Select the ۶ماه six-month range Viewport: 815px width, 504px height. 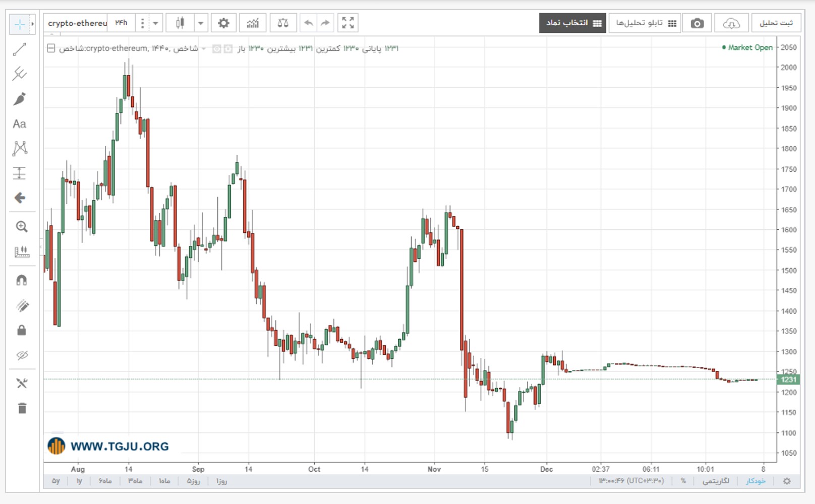(x=105, y=481)
